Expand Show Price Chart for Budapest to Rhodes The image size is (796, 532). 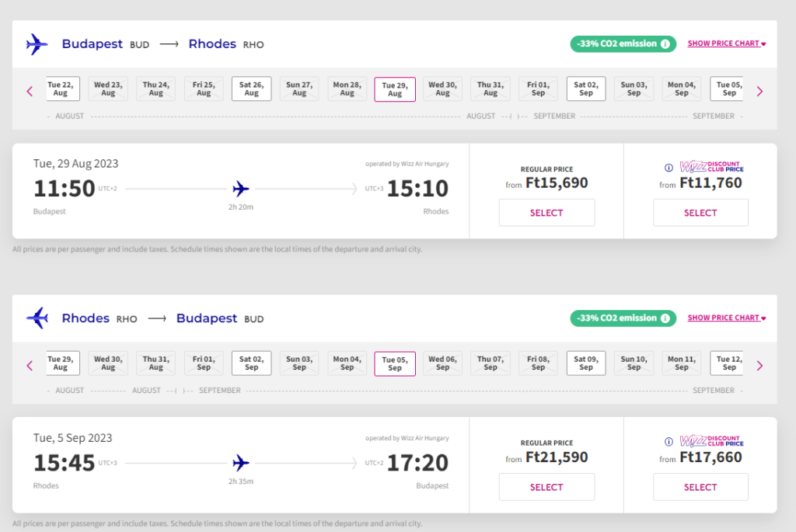(x=727, y=43)
